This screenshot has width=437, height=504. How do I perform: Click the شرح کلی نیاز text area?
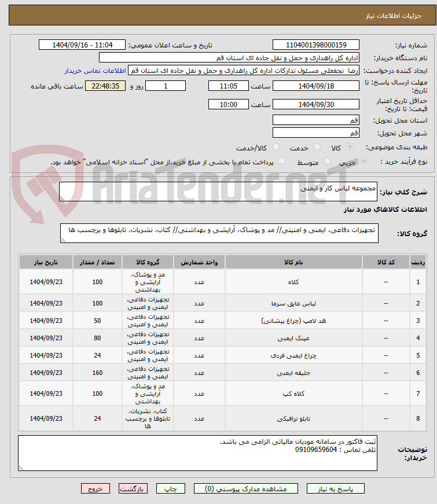coord(218,192)
